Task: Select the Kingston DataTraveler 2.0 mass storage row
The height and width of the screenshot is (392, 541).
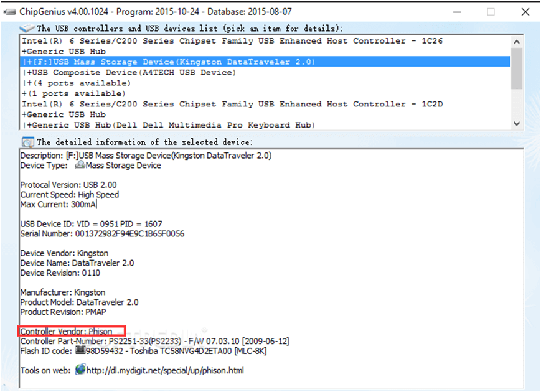Action: 266,62
